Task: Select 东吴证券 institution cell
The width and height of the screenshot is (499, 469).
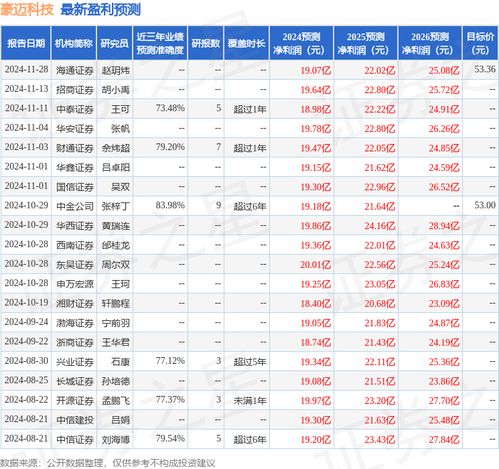Action: pos(75,265)
